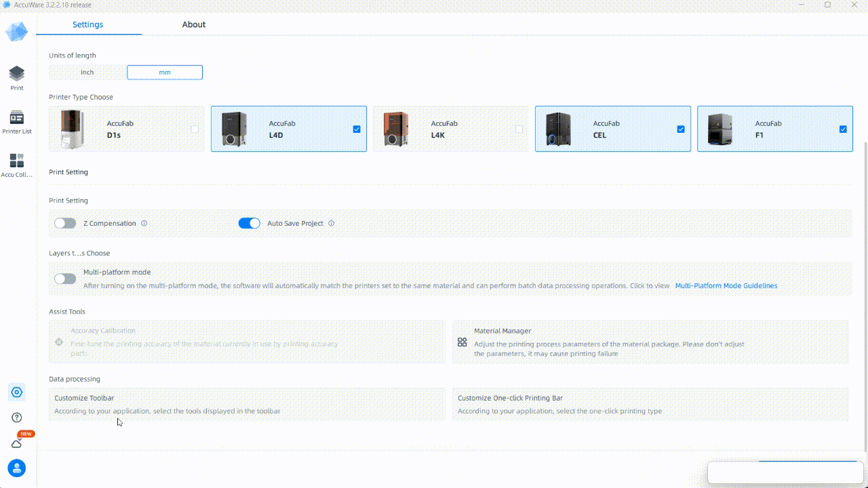Open the user account avatar icon
Screen dimensions: 868x488
pos(17,468)
